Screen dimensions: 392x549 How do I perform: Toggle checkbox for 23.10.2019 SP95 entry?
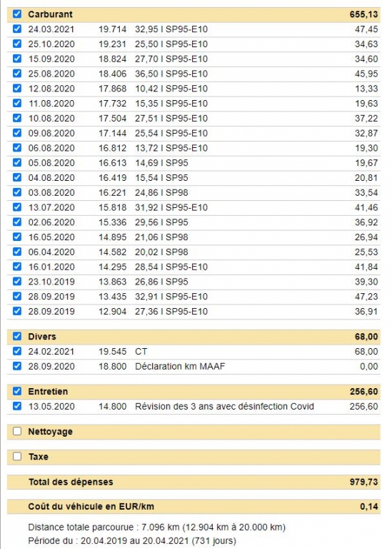pyautogui.click(x=17, y=281)
